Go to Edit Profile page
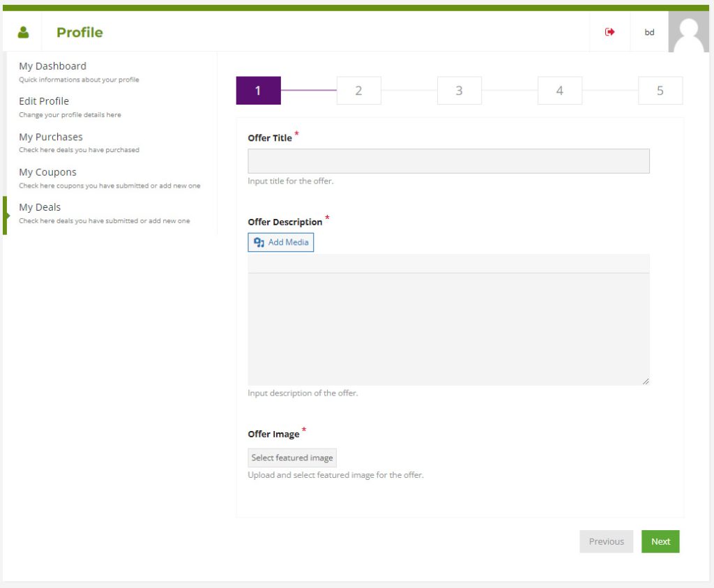The image size is (714, 588). (44, 101)
